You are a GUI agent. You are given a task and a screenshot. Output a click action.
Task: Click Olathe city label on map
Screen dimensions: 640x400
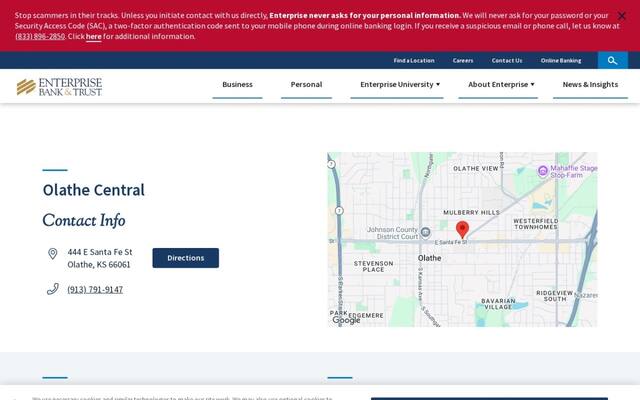[x=429, y=258]
